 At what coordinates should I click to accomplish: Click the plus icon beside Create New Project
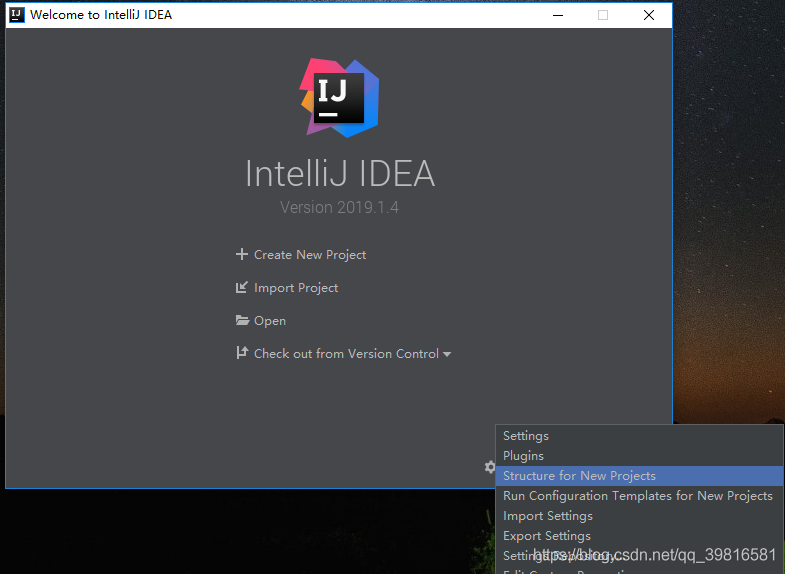(x=241, y=254)
